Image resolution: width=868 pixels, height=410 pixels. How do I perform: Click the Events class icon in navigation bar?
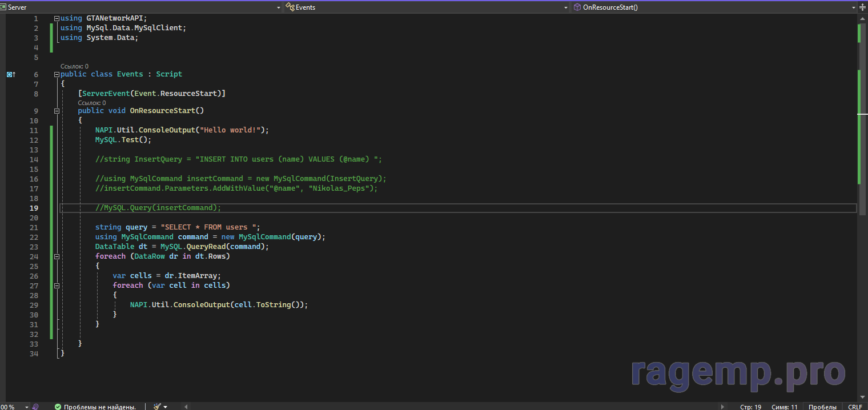[x=291, y=7]
